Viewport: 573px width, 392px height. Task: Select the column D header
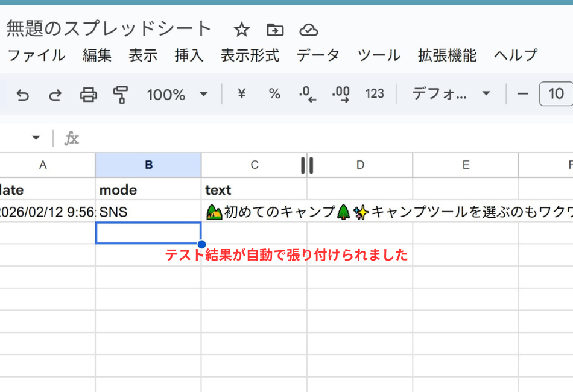[360, 164]
